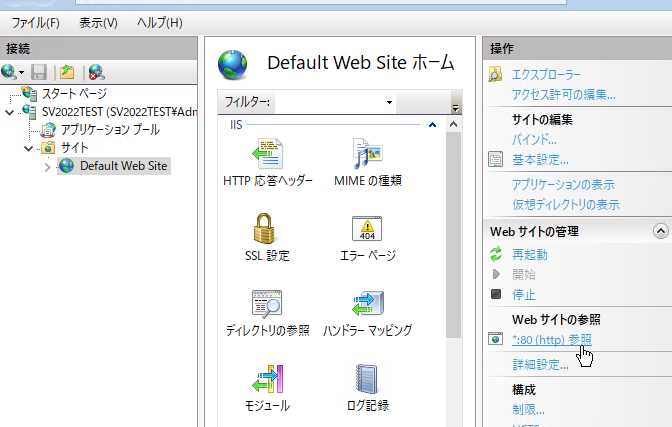This screenshot has width=672, height=427.
Task: Click アクセス許可の編集... link
Action: (564, 94)
